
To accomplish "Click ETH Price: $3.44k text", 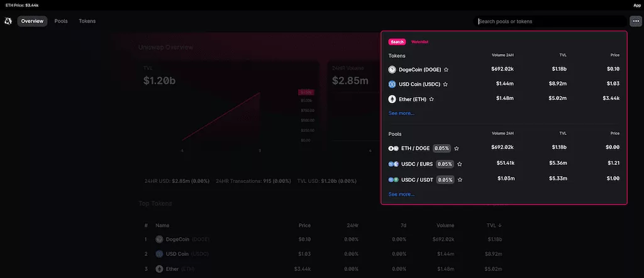I will [22, 5].
